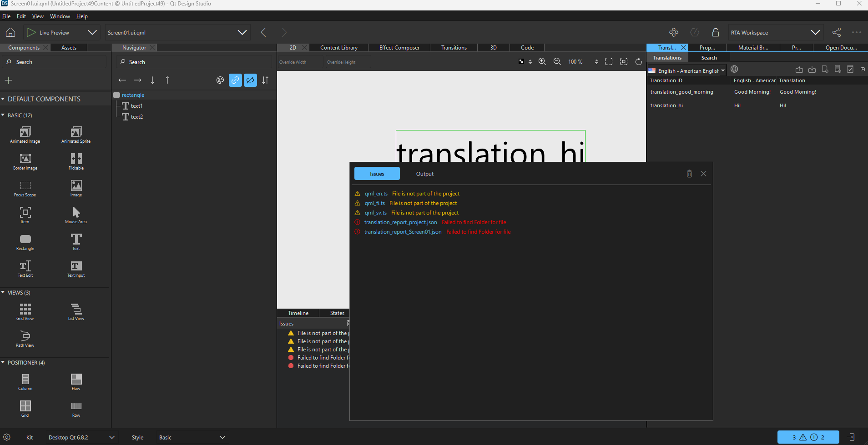Switch to the Effect Composer tab
Screen dimensions: 868x445
(399, 48)
